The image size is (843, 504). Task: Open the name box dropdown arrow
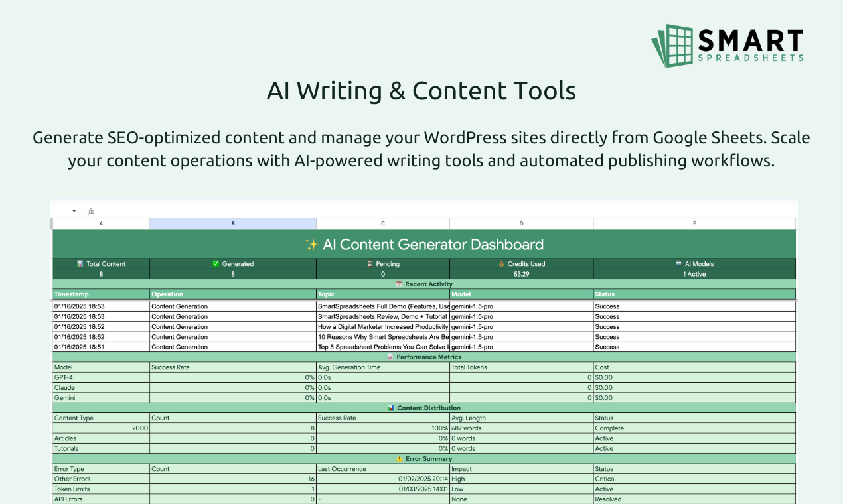pyautogui.click(x=74, y=212)
